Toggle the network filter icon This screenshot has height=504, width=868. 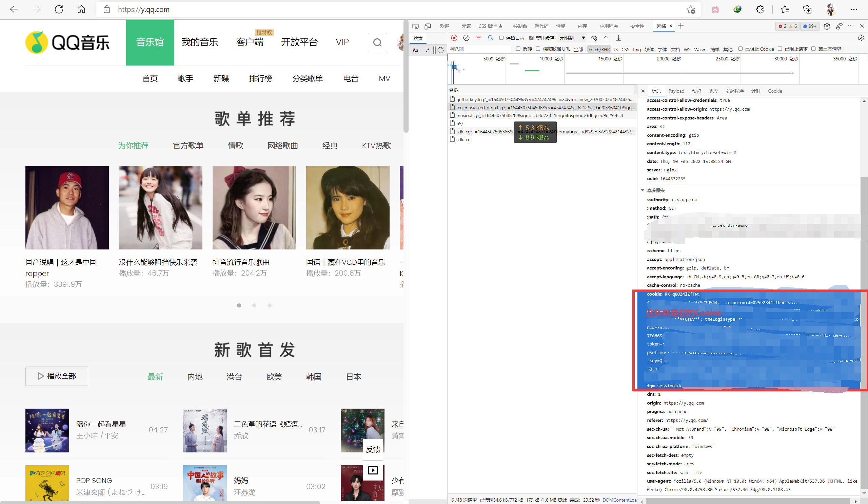pyautogui.click(x=478, y=38)
